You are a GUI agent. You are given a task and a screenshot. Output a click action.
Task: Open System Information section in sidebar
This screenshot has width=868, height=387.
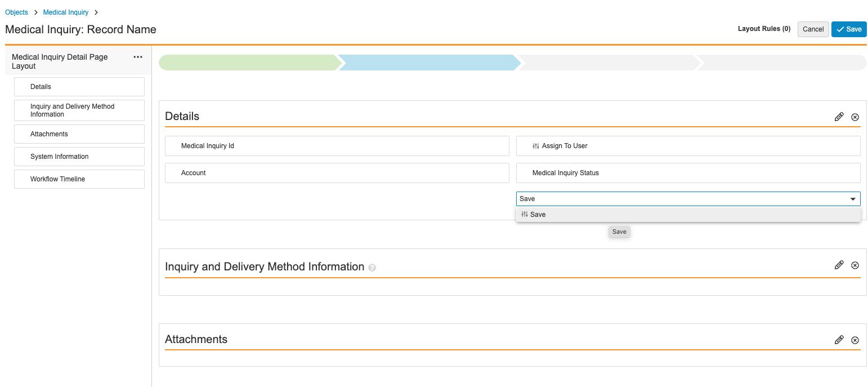(x=79, y=157)
